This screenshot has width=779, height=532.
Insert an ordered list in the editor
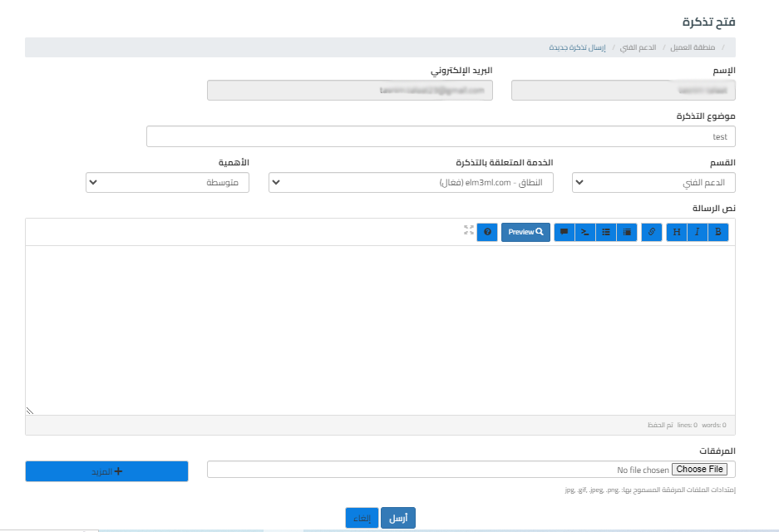pyautogui.click(x=628, y=233)
